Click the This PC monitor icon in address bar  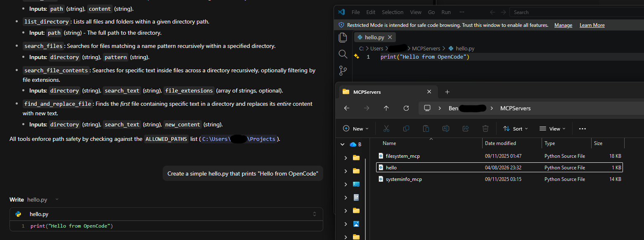(x=427, y=108)
